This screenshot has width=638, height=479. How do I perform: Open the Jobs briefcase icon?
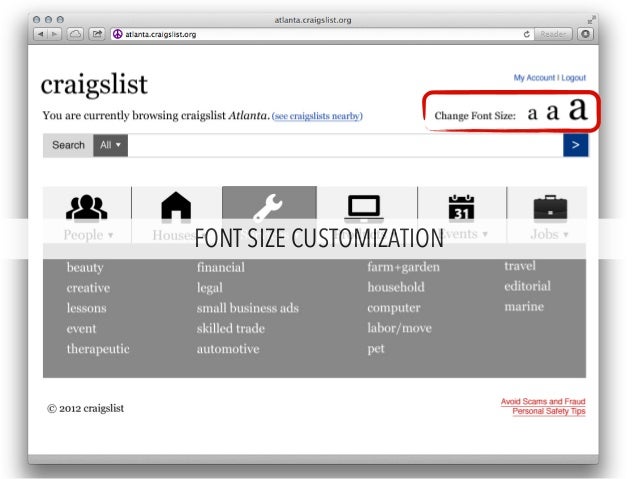pyautogui.click(x=550, y=208)
